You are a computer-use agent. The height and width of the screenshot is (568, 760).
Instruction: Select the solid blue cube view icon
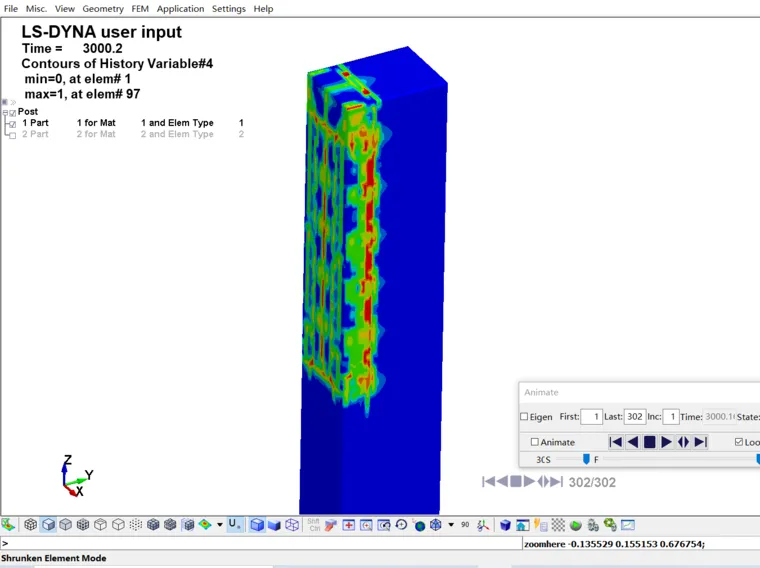pyautogui.click(x=274, y=525)
